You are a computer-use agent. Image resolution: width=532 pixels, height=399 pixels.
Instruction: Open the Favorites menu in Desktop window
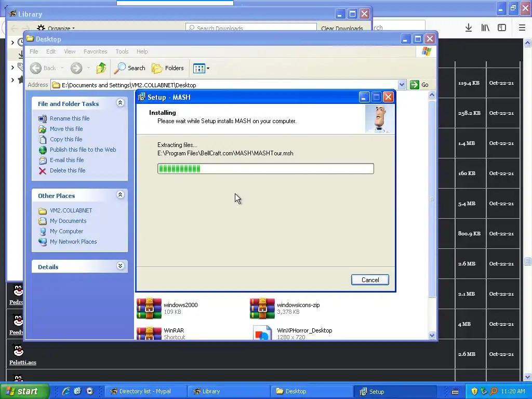click(96, 51)
